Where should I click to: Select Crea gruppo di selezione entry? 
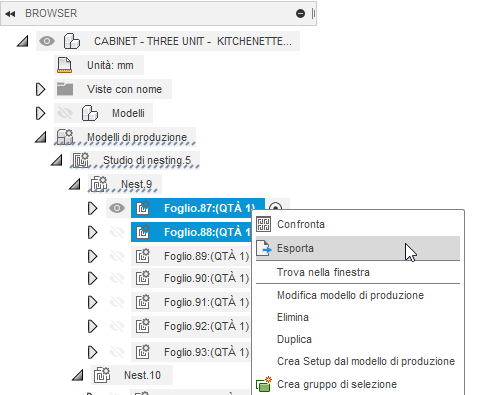click(358, 384)
